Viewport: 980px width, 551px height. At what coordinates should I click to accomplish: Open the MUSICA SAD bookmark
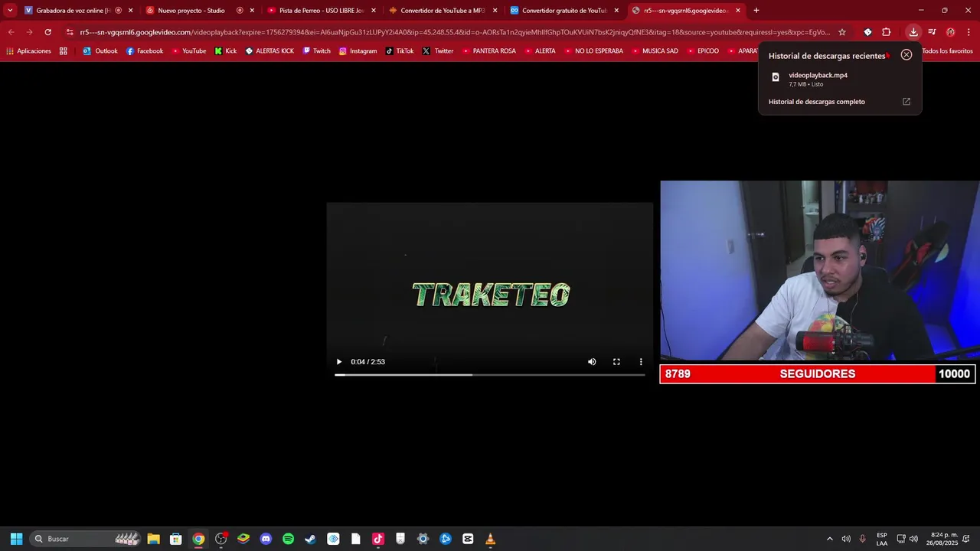tap(655, 51)
